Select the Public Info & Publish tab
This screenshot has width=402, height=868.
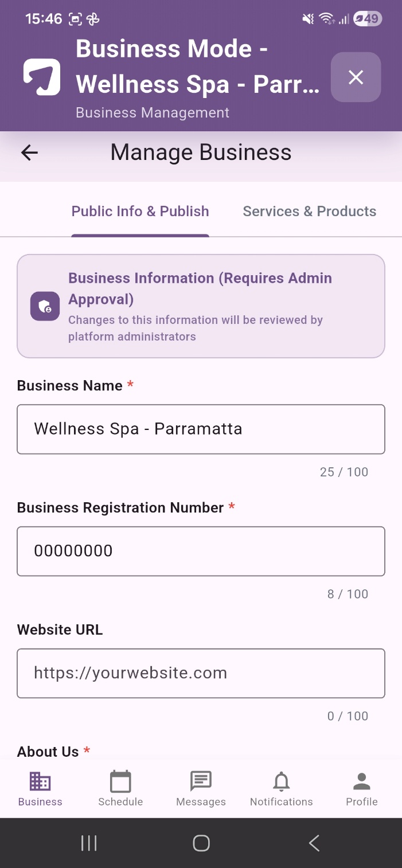point(140,211)
